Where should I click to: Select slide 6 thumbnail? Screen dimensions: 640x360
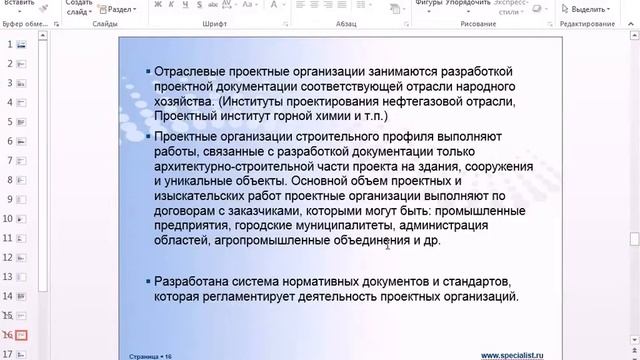(21, 141)
